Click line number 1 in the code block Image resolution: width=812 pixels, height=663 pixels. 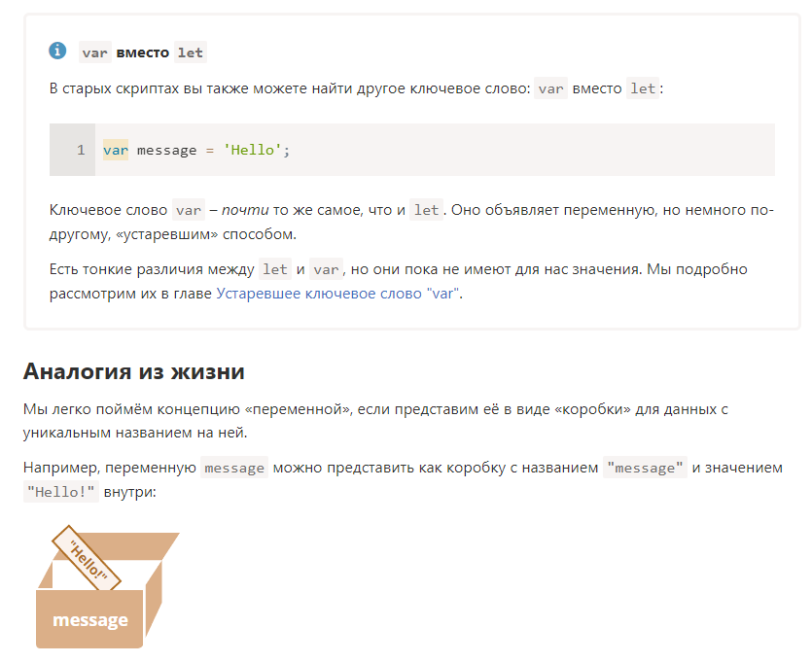(x=81, y=150)
